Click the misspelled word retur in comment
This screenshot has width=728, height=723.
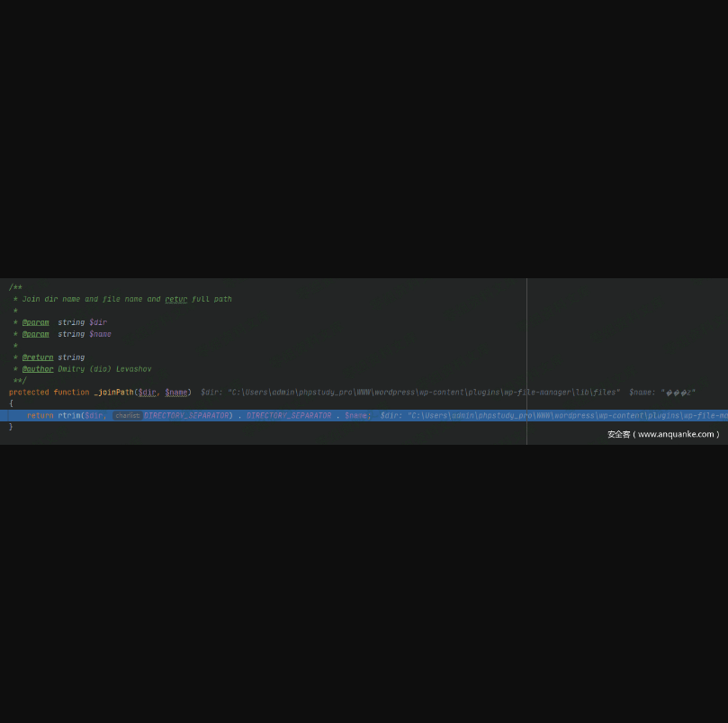click(176, 299)
